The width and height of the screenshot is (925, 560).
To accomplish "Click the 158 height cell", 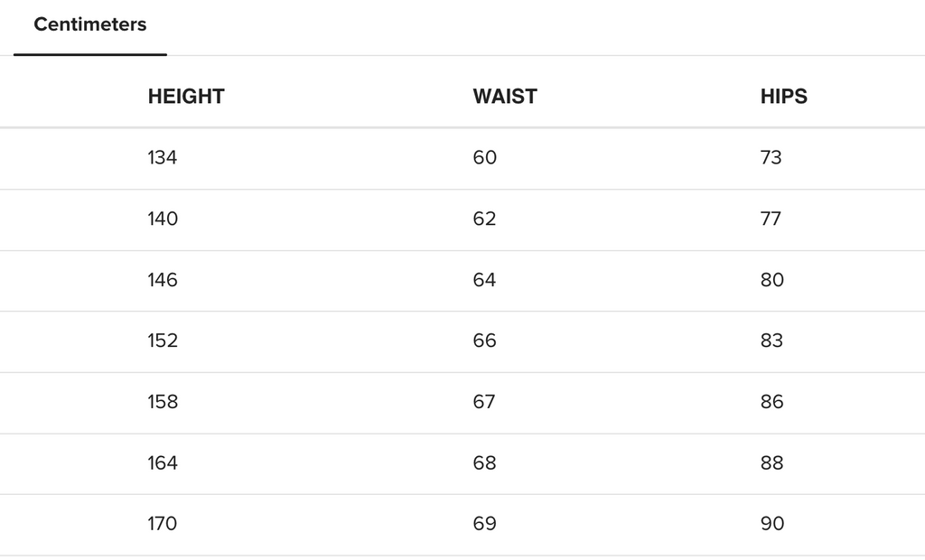I will [163, 402].
